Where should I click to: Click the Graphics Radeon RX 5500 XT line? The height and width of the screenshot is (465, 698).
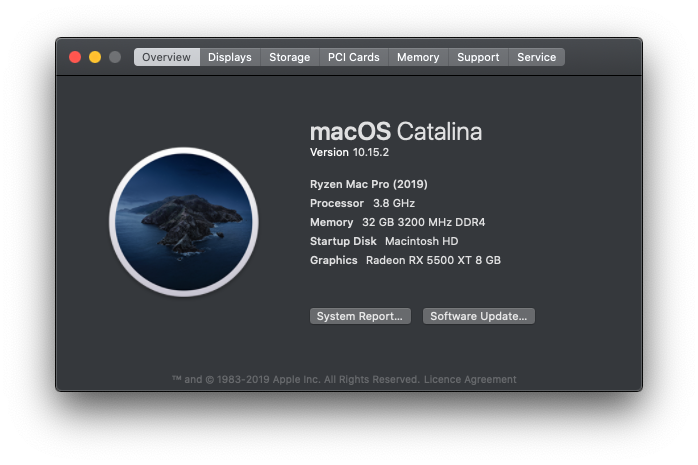tap(406, 260)
